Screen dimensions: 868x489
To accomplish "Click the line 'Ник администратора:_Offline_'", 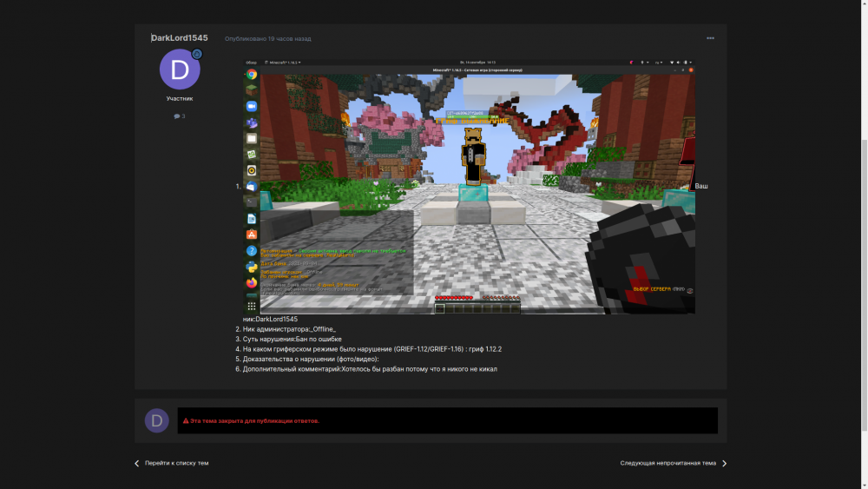I will click(289, 329).
